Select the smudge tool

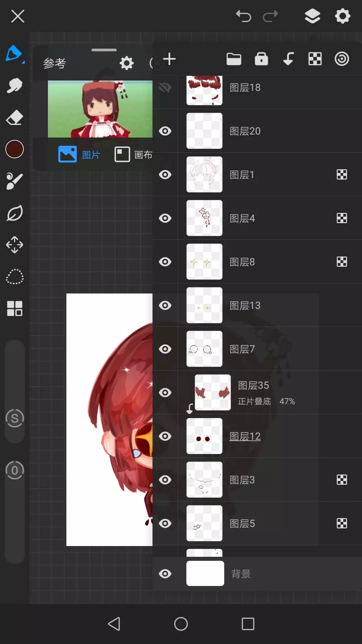point(14,86)
